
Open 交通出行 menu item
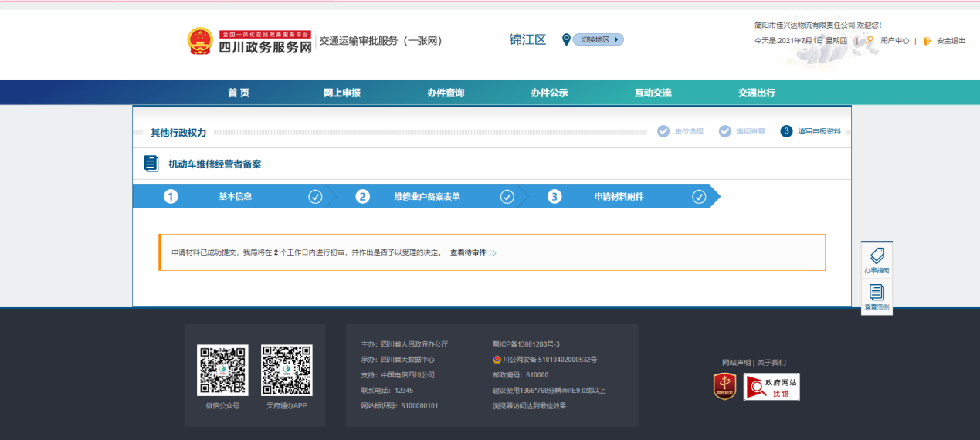(x=757, y=93)
